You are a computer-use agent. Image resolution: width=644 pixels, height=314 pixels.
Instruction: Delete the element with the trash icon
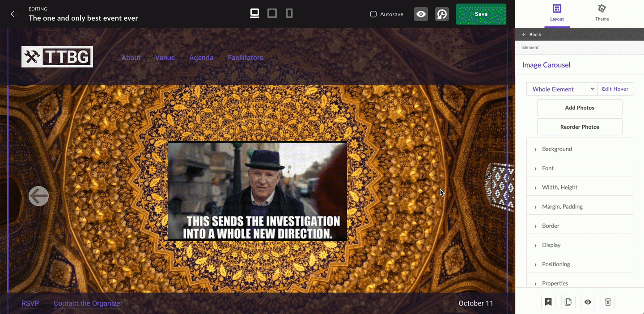tap(608, 302)
